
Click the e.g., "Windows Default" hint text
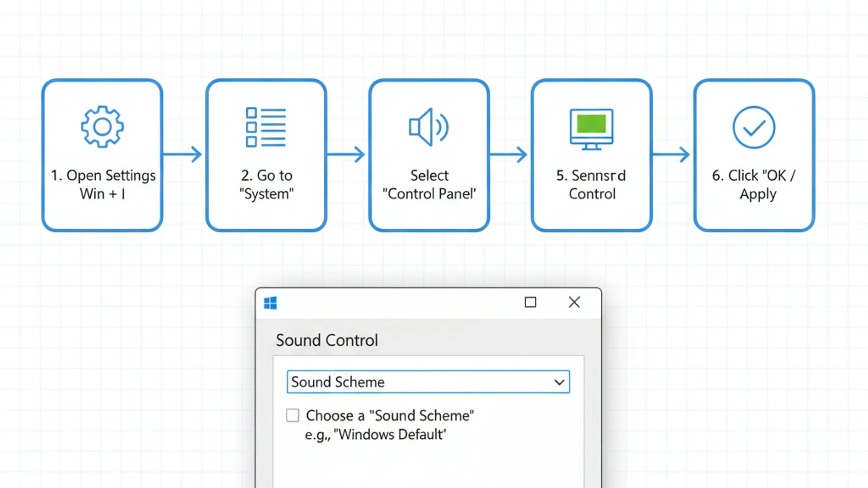pos(376,435)
